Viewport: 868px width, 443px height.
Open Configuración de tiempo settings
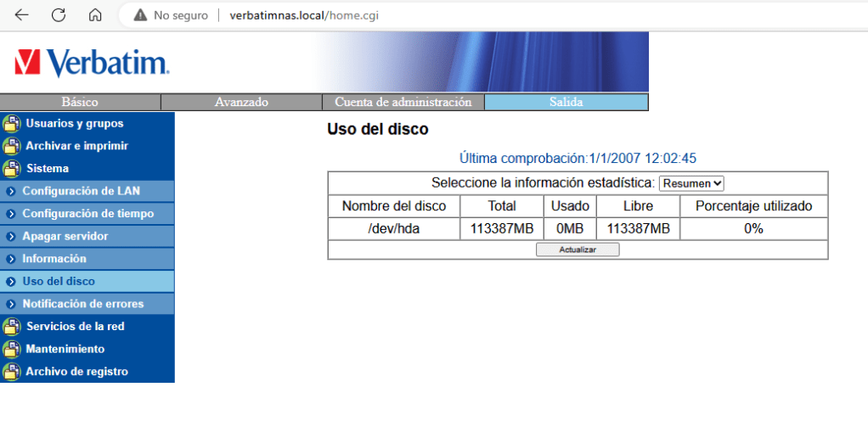87,214
